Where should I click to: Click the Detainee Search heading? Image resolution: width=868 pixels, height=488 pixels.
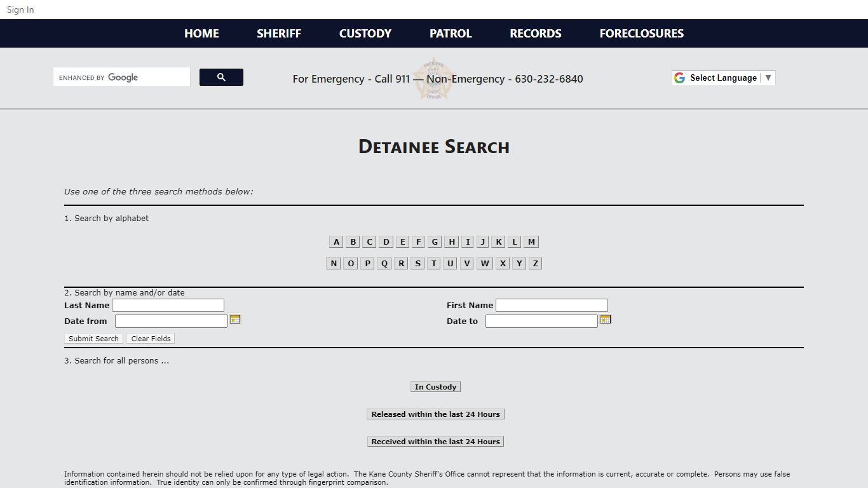click(x=434, y=147)
